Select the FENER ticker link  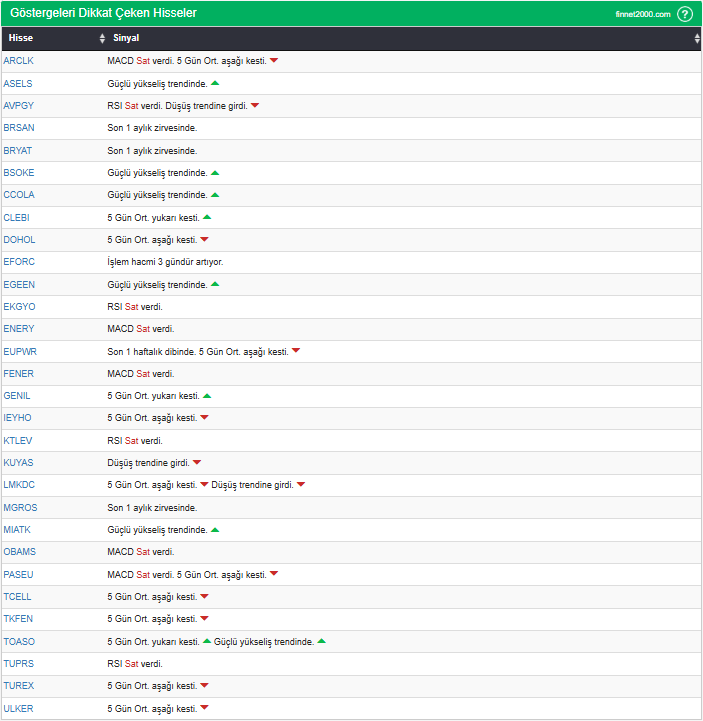click(19, 374)
